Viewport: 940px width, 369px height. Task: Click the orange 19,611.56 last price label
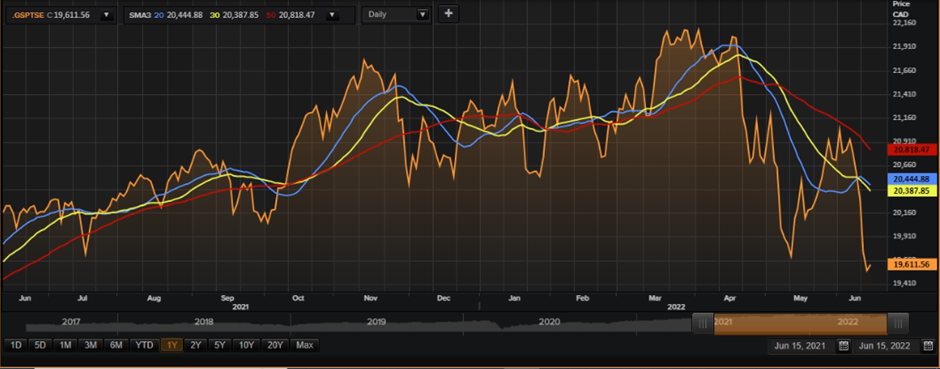coord(911,264)
